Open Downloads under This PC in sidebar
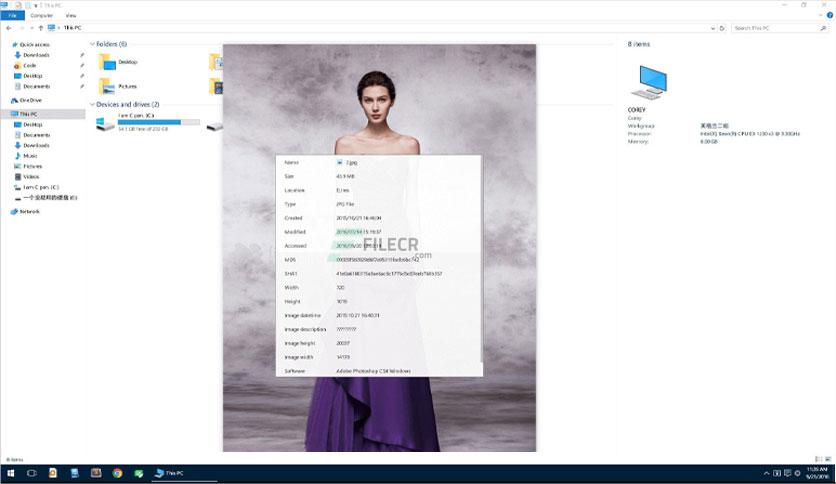The width and height of the screenshot is (836, 484). (32, 146)
